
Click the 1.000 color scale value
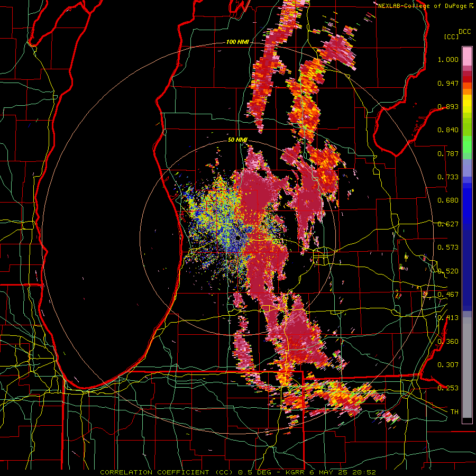448,59
